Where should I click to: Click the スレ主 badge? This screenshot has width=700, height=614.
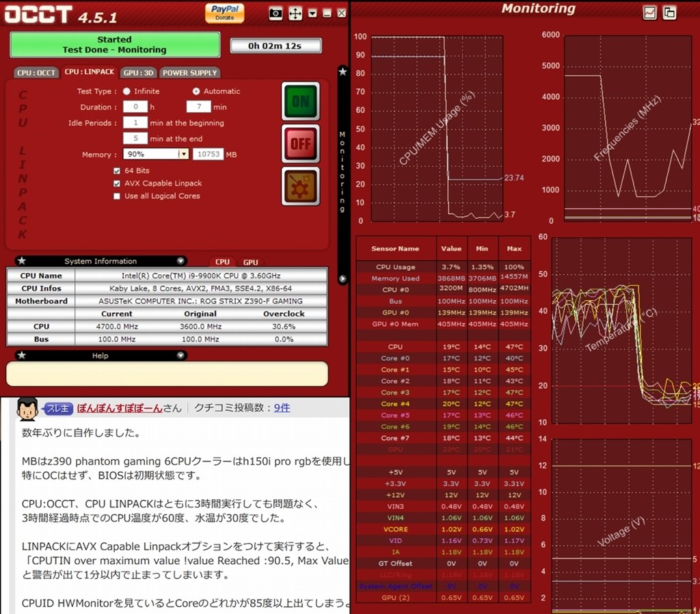58,409
